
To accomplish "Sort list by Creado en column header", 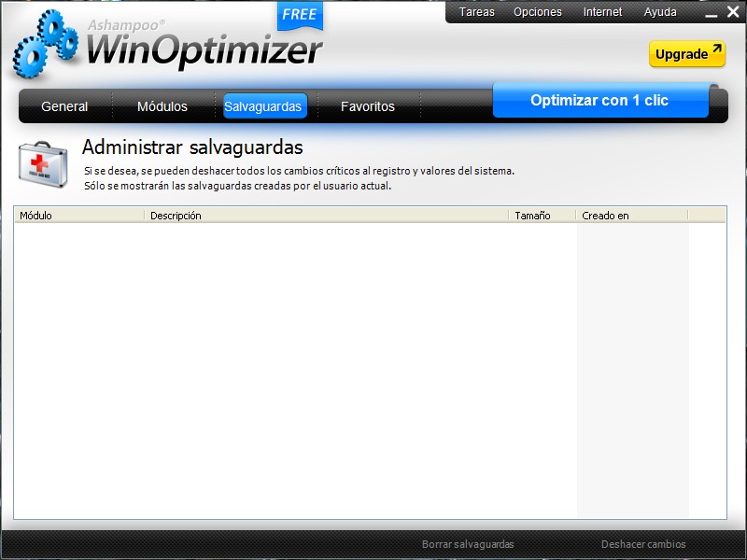I will coord(632,216).
